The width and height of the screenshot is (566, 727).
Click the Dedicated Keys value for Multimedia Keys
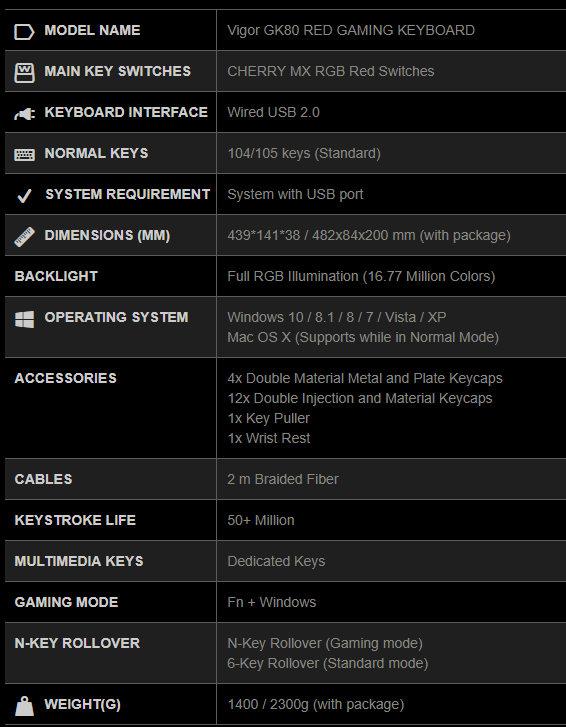click(276, 561)
